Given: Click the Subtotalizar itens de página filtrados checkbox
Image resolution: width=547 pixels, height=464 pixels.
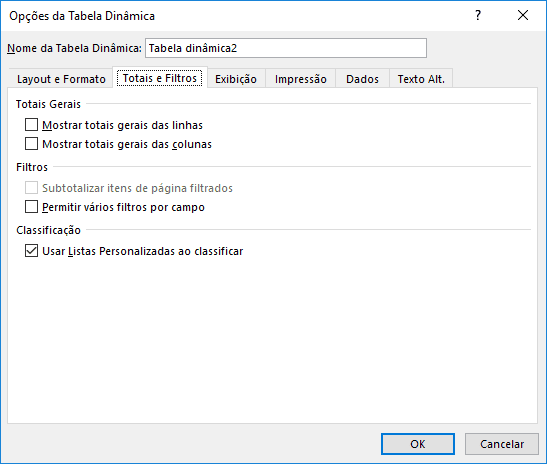Looking at the screenshot, I should click(x=31, y=188).
